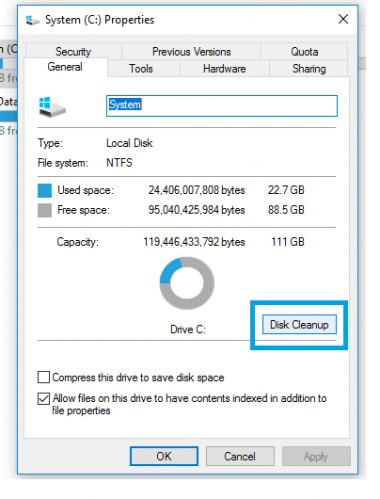Click the blue Used space color square

pos(45,191)
